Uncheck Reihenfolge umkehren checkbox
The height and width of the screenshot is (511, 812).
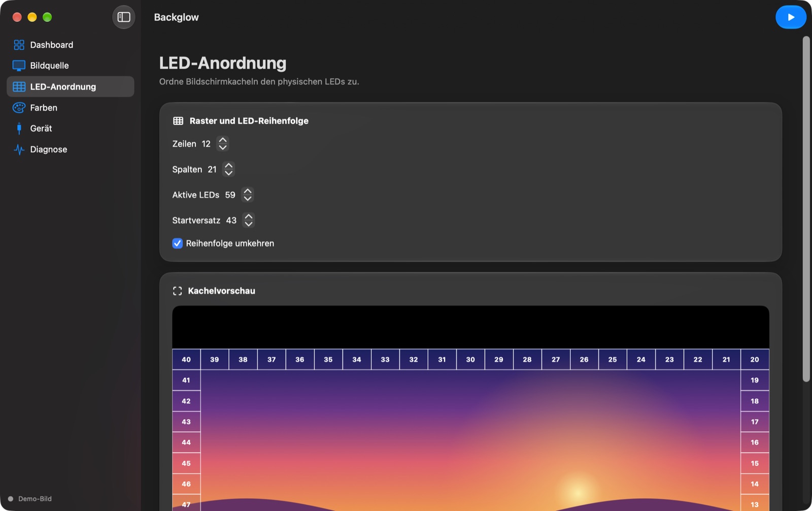click(x=177, y=243)
